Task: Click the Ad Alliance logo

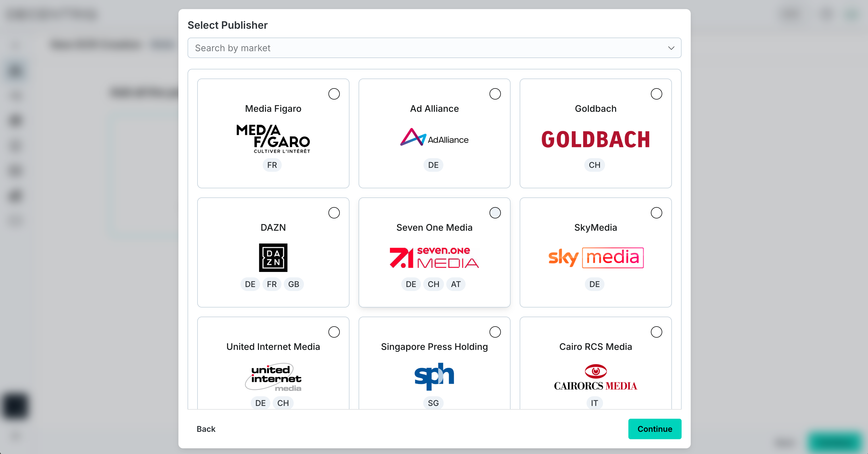Action: (434, 139)
